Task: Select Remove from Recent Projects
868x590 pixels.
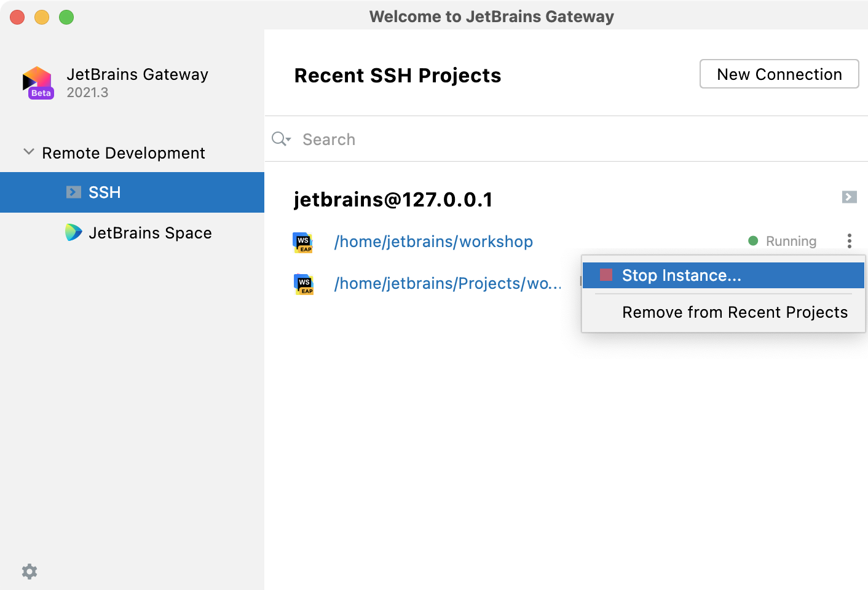Action: 735,312
